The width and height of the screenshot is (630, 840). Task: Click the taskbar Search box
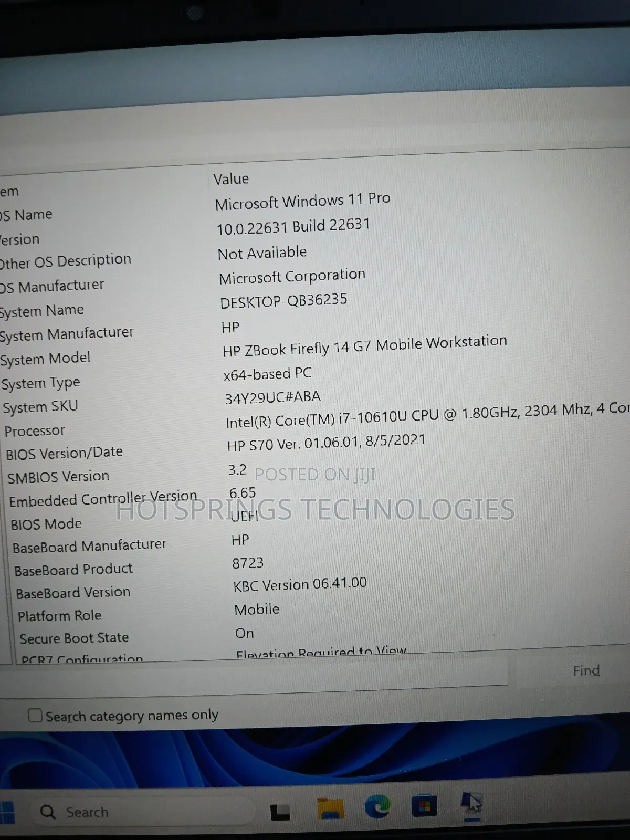pos(143,812)
